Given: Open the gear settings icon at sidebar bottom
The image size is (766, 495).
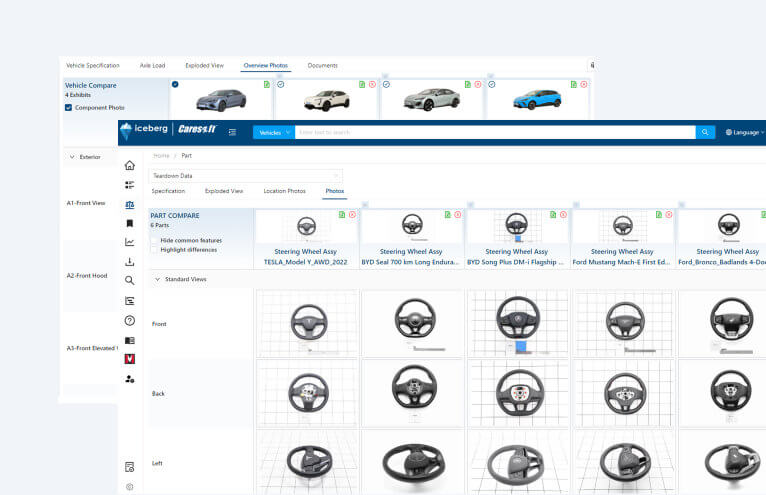Looking at the screenshot, I should click(x=129, y=487).
